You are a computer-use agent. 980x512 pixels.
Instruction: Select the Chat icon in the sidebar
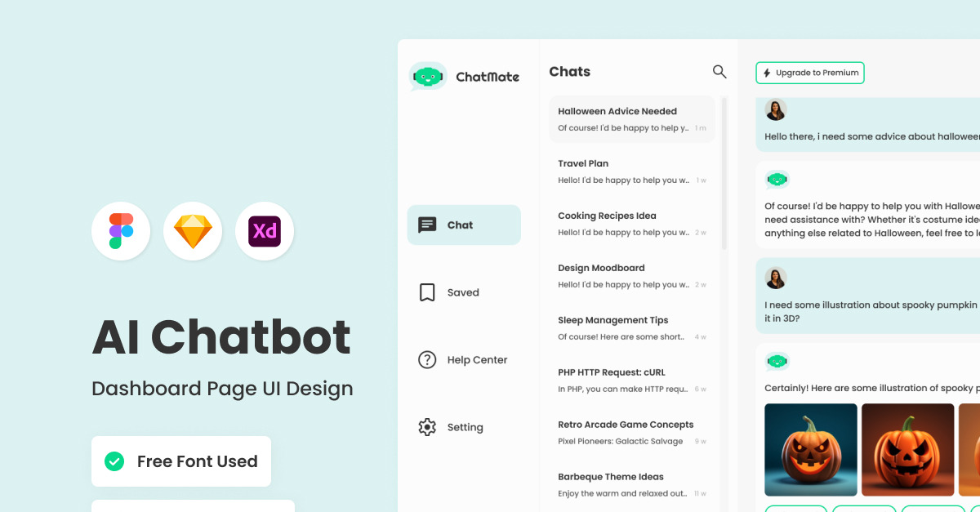429,225
